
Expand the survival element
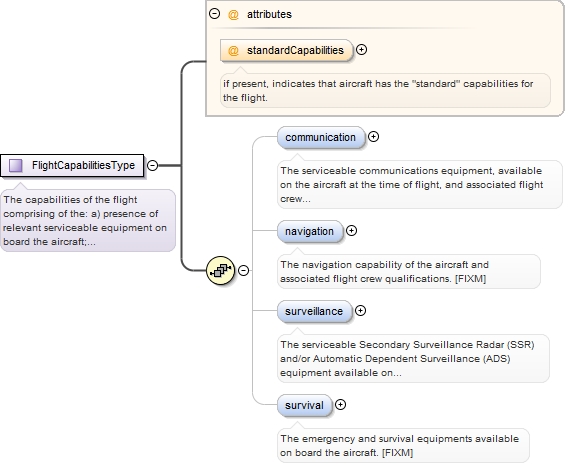pos(340,405)
